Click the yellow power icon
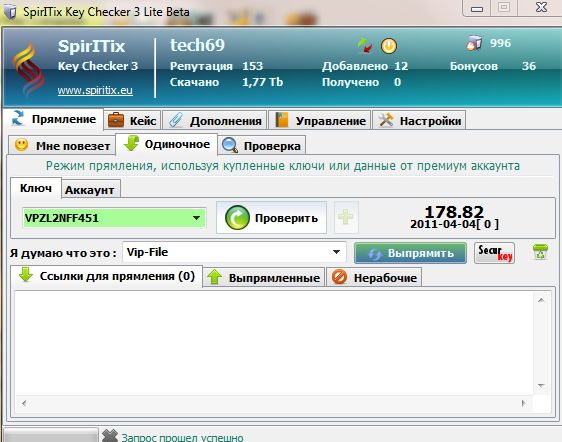The height and width of the screenshot is (442, 562). click(x=389, y=46)
